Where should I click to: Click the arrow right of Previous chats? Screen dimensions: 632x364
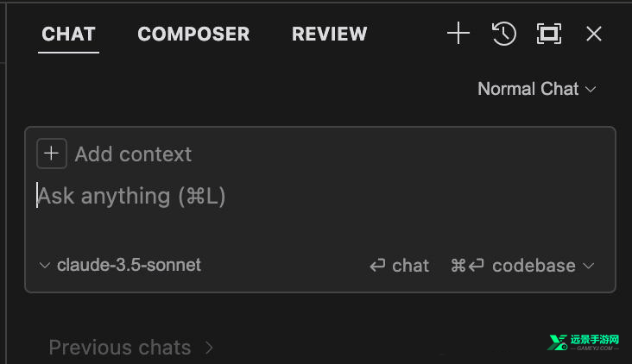[x=209, y=348]
